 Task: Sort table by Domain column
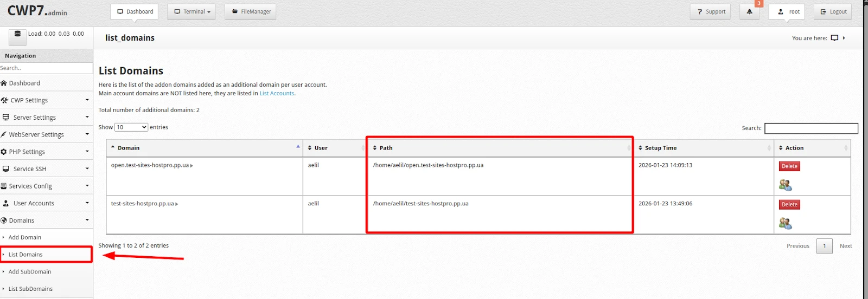click(x=129, y=148)
